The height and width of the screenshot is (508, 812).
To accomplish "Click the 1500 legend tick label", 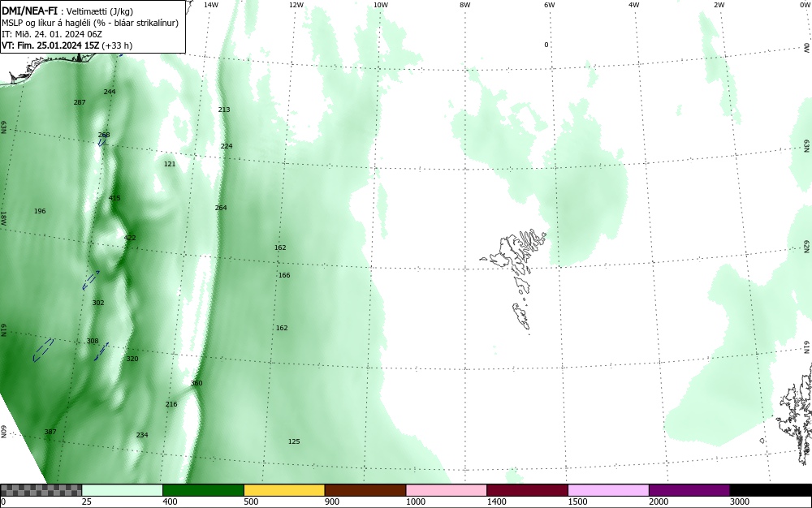I will click(577, 502).
